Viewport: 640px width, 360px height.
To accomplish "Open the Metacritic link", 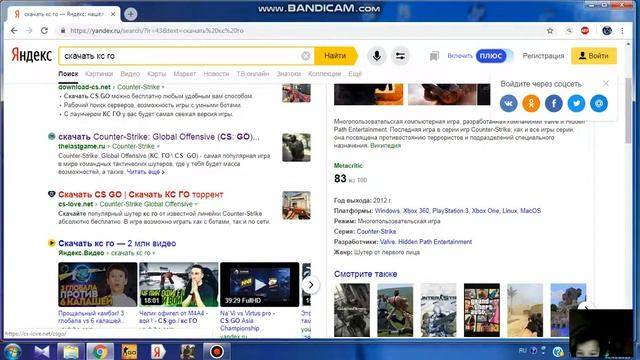I will [348, 166].
